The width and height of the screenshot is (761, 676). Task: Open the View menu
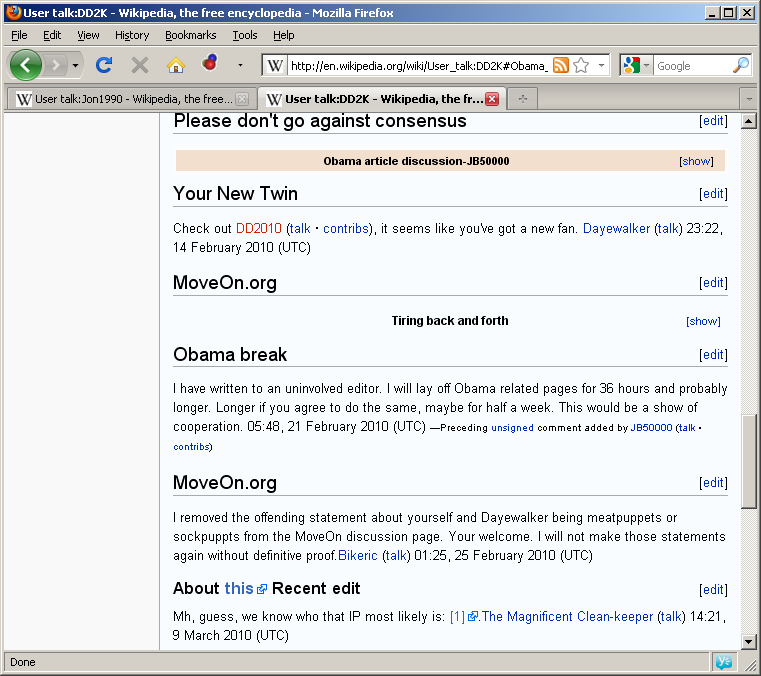(x=88, y=35)
